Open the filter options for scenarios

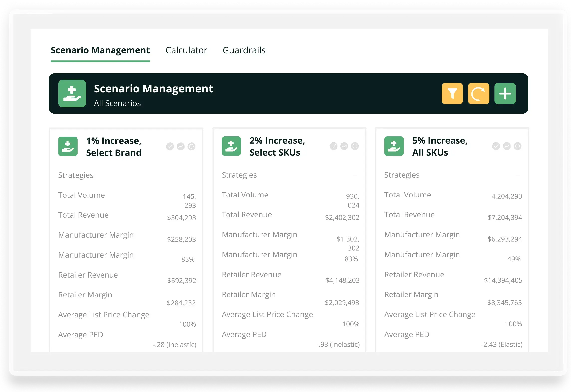452,94
